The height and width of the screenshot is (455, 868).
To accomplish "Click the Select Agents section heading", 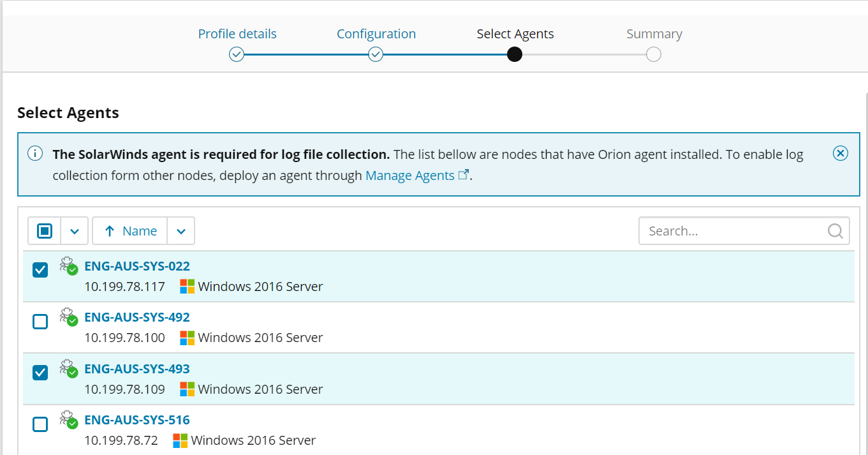I will [68, 113].
